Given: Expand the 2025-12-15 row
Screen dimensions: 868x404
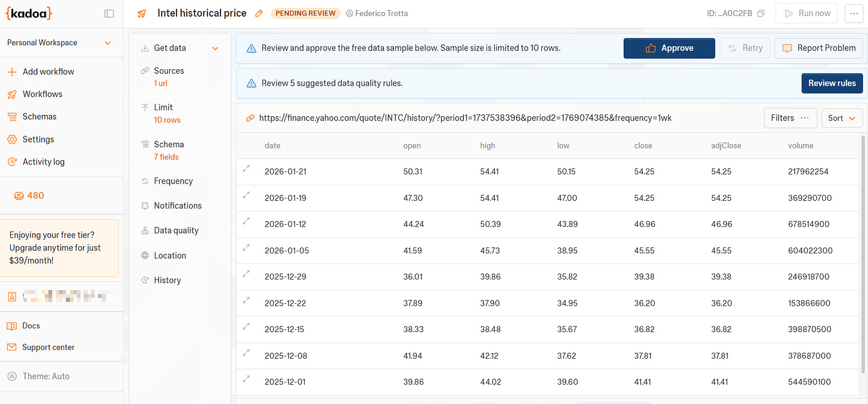Looking at the screenshot, I should click(x=246, y=326).
